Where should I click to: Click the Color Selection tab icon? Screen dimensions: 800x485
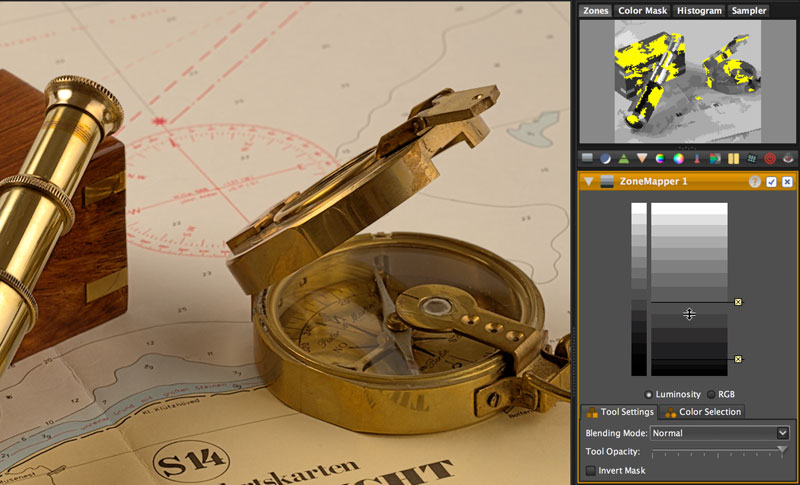click(x=670, y=412)
